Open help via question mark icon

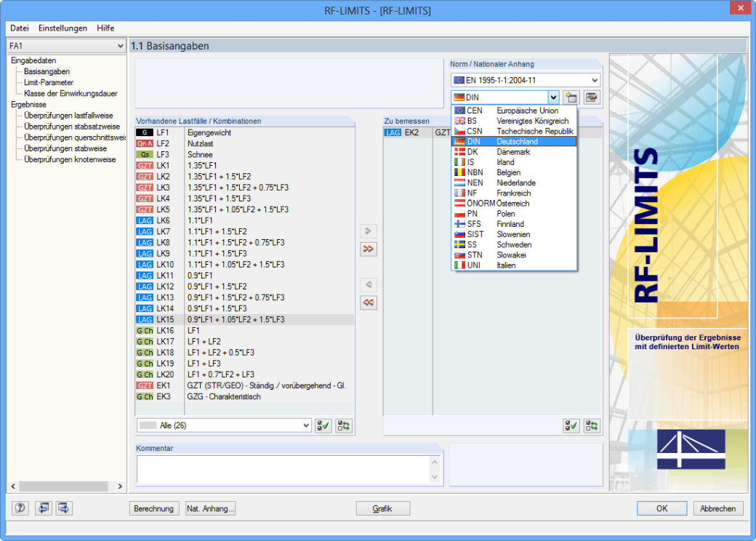(20, 508)
